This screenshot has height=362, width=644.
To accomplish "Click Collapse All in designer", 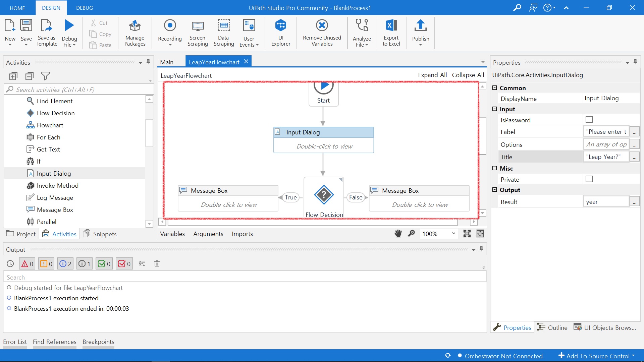I will click(x=468, y=75).
